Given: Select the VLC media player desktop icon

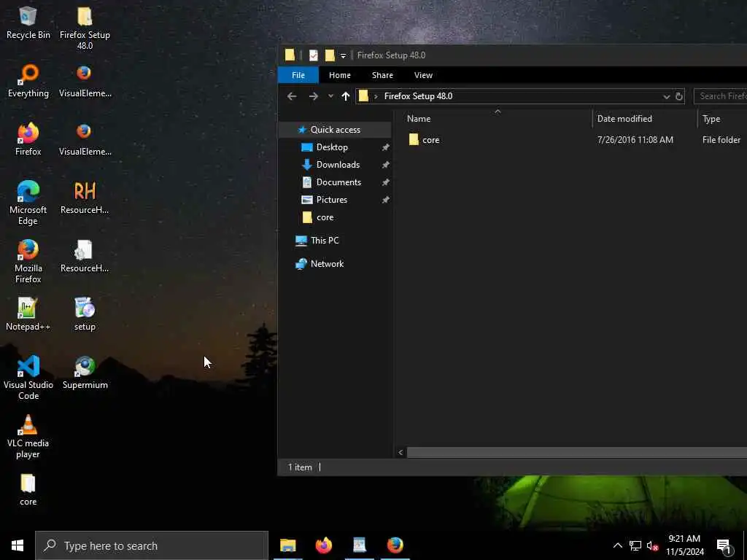Looking at the screenshot, I should (28, 436).
